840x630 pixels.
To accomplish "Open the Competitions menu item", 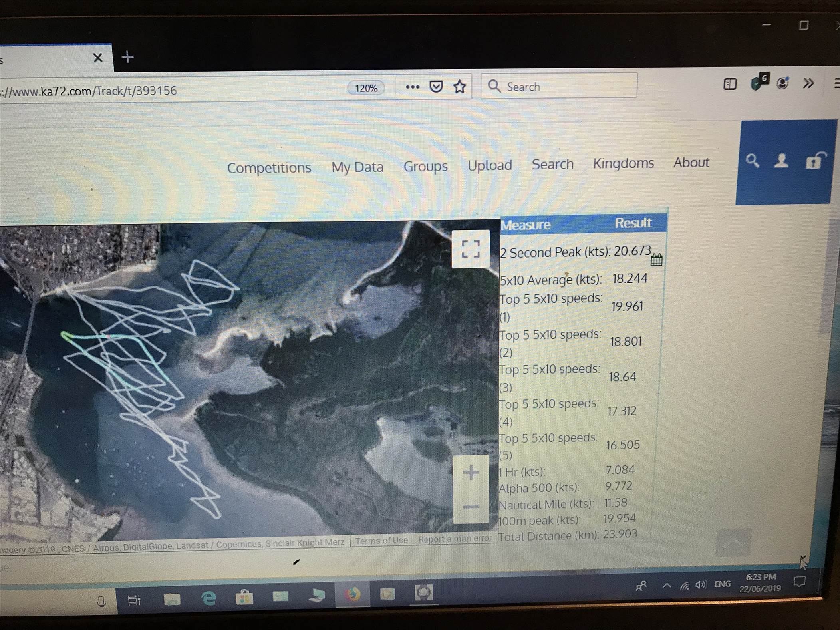I will [269, 167].
